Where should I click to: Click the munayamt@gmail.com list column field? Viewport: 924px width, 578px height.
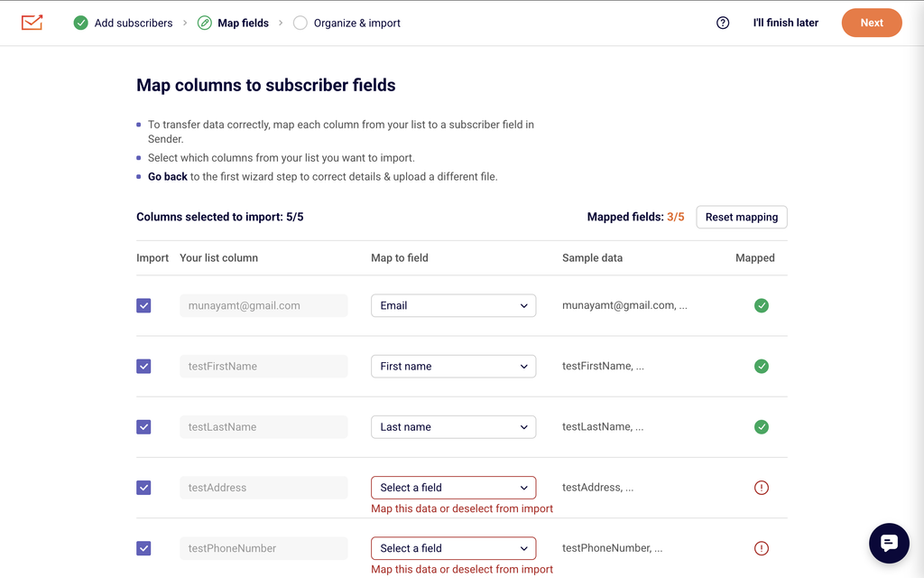tap(263, 305)
